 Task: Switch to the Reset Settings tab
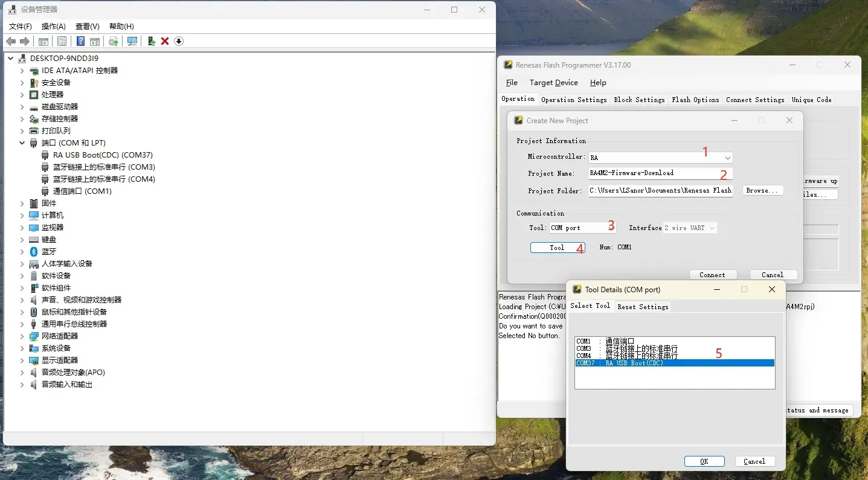click(x=643, y=307)
